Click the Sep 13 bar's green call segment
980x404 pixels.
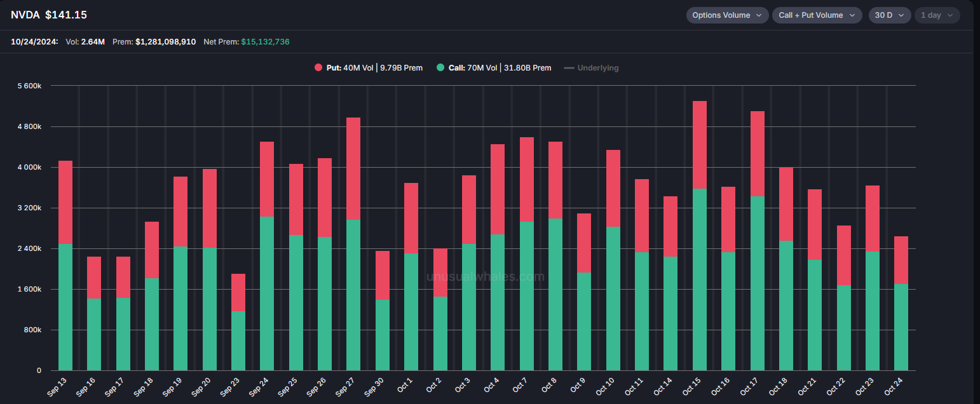point(65,307)
